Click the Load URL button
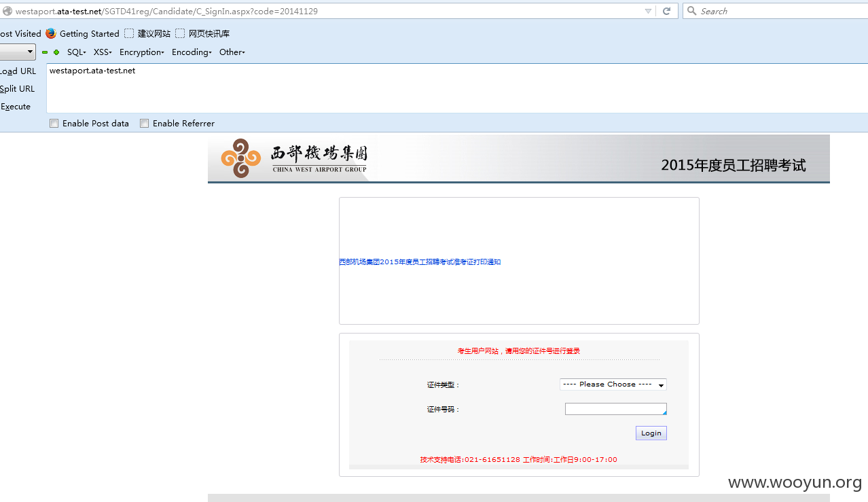This screenshot has height=502, width=868. point(18,71)
